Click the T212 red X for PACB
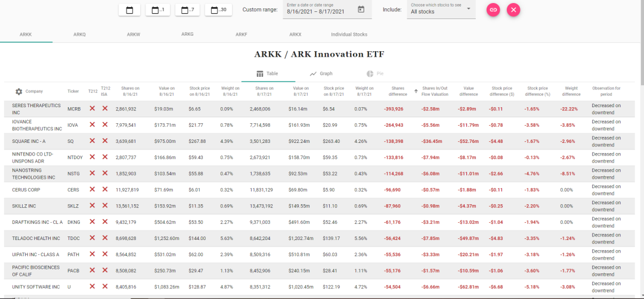 click(x=92, y=270)
